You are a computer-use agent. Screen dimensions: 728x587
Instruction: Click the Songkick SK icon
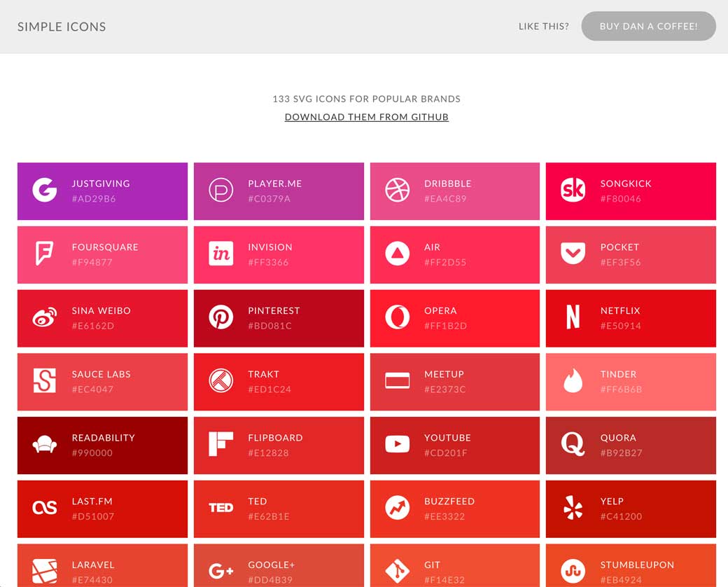(x=573, y=191)
